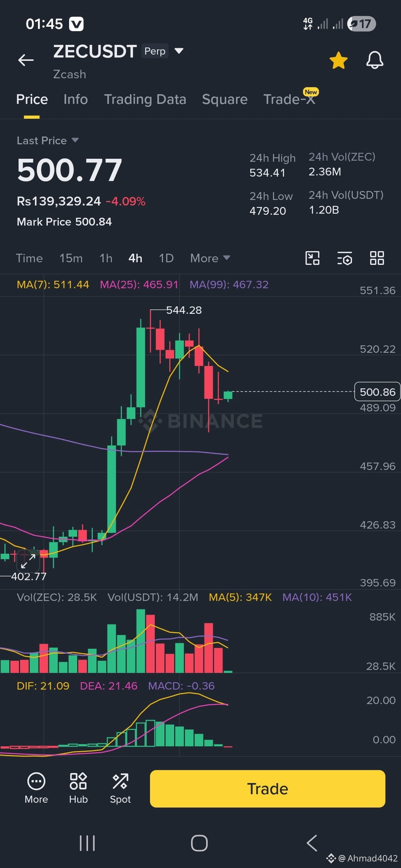Tap the DIF: 21.09 MACD label
The height and width of the screenshot is (868, 401).
click(43, 686)
